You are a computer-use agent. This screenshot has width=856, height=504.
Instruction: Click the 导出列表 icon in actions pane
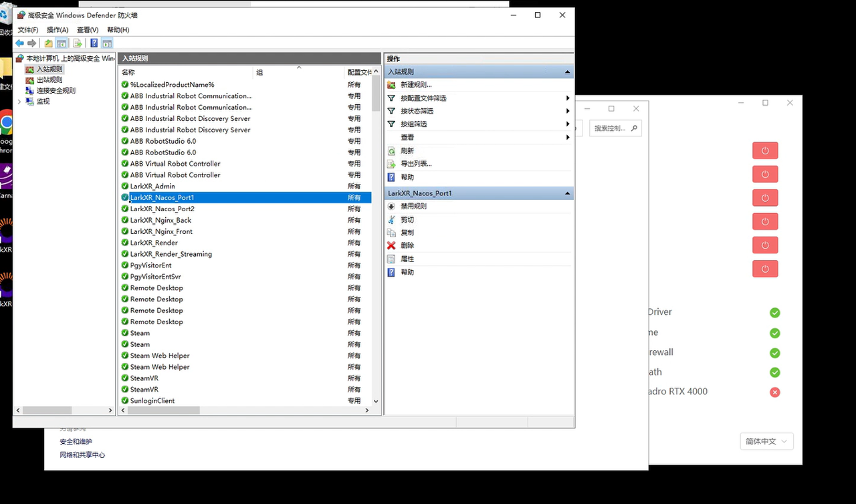tap(392, 164)
